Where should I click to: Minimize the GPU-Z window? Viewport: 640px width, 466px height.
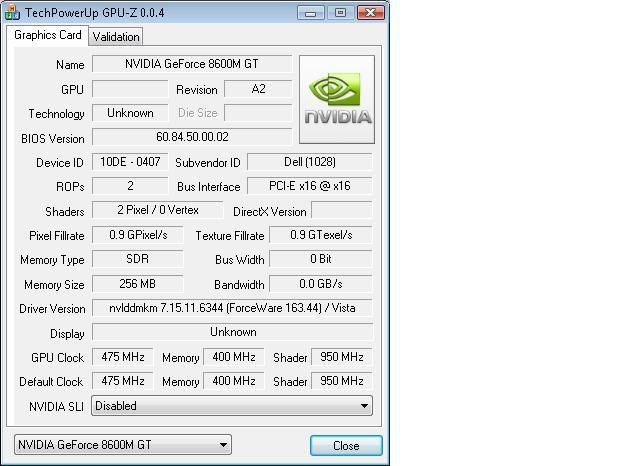(x=311, y=13)
